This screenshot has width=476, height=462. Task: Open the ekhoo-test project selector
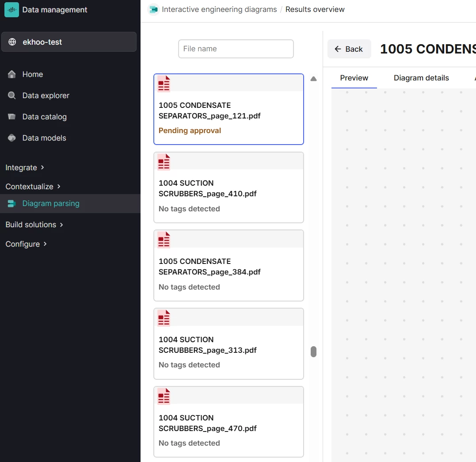(69, 42)
